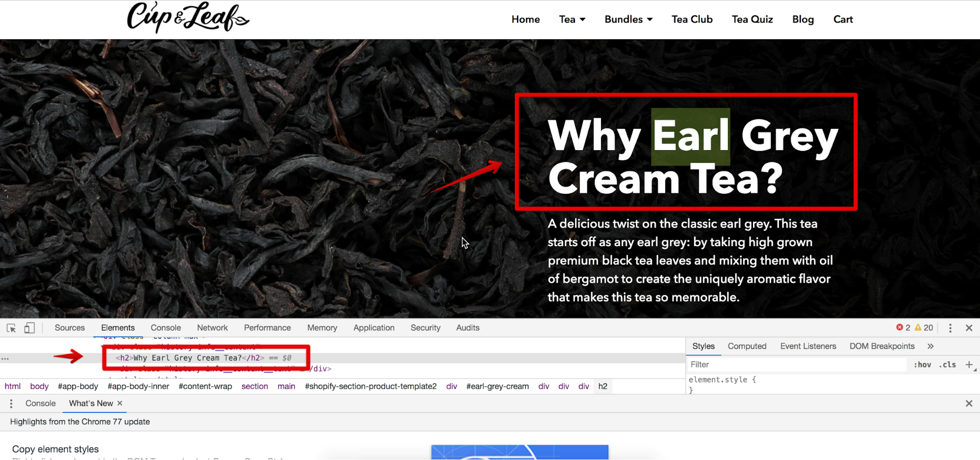Open the drawer three-dot menu
This screenshot has width=980, height=460.
click(11, 404)
